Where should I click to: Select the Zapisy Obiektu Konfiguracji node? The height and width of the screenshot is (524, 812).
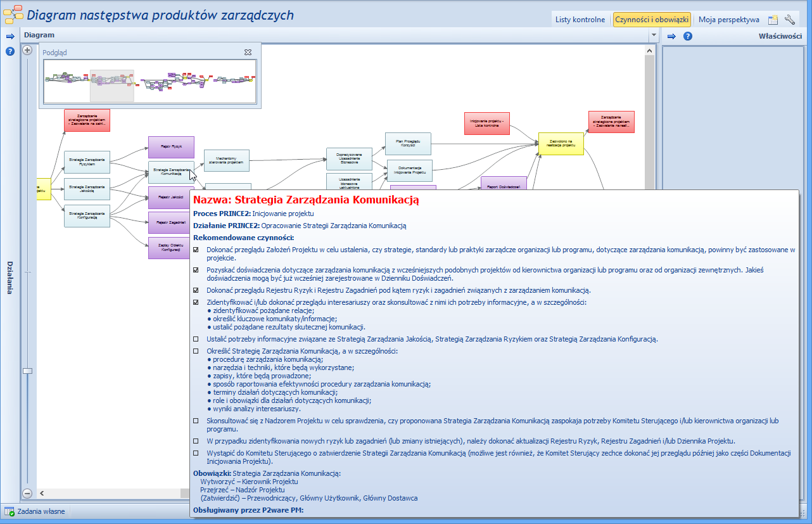point(169,248)
